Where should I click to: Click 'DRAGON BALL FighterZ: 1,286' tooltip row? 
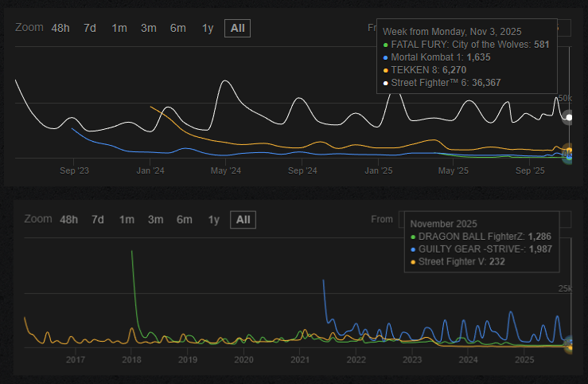(481, 237)
